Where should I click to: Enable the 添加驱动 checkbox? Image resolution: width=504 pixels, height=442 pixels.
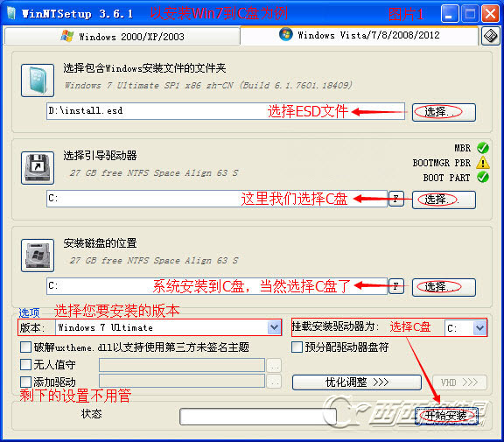click(25, 382)
